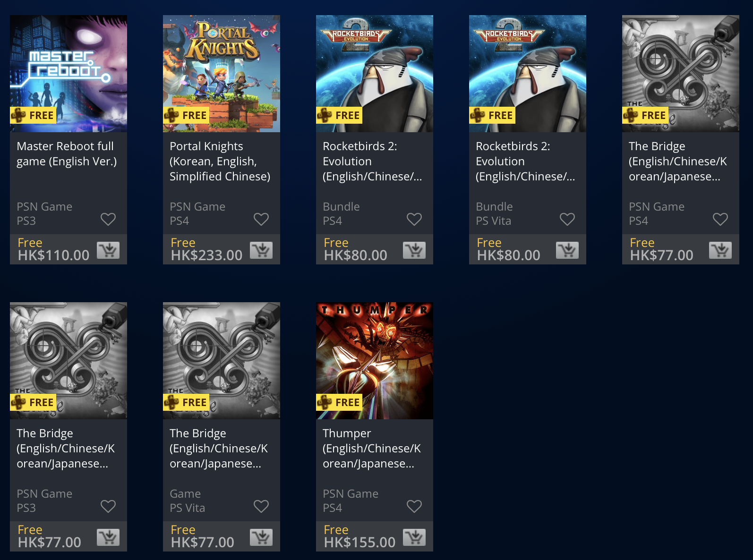
Task: Add PS Vita Rocketbirds 2 bundle to cart
Action: coord(567,250)
